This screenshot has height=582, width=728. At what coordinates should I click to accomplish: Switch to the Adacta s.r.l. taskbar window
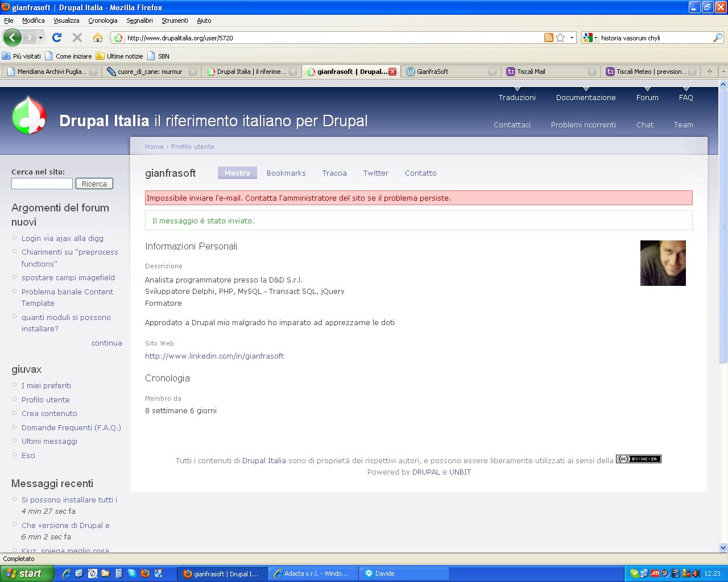pos(313,573)
